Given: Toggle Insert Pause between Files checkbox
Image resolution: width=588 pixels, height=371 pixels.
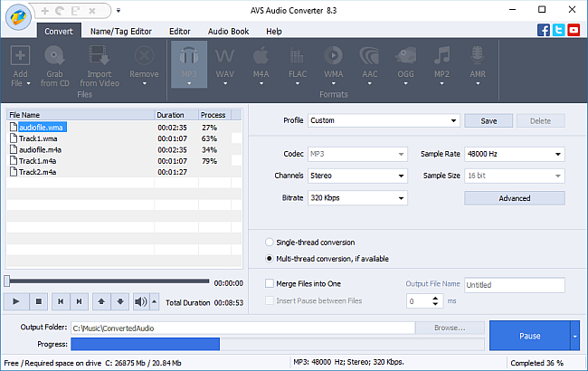Looking at the screenshot, I should (270, 300).
